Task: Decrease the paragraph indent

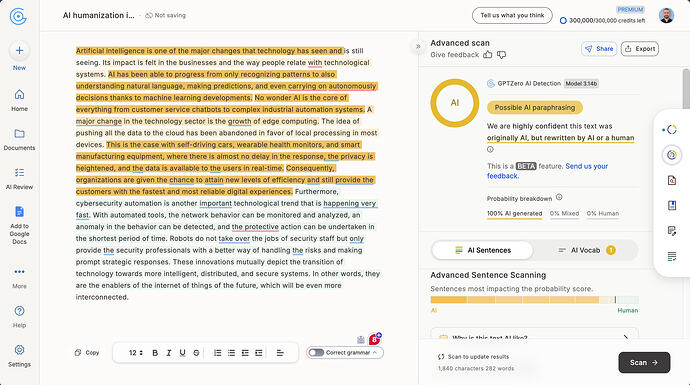Action: (x=245, y=353)
